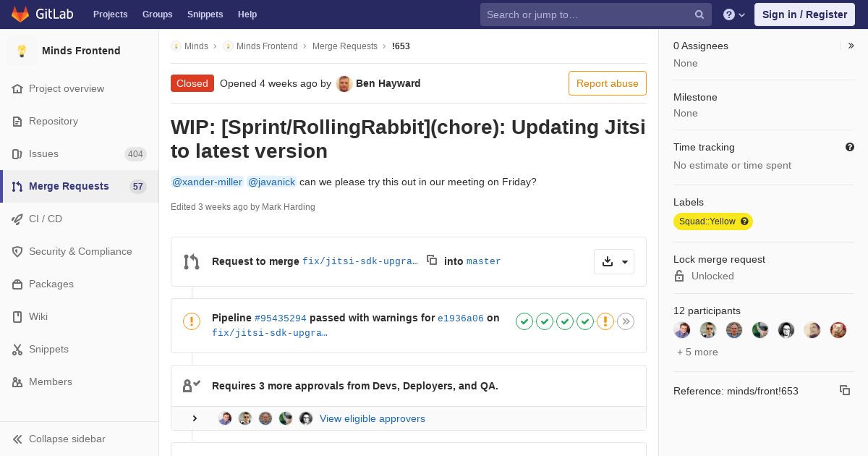The image size is (868, 456).
Task: Open pipeline #95435294 link
Action: click(x=281, y=318)
